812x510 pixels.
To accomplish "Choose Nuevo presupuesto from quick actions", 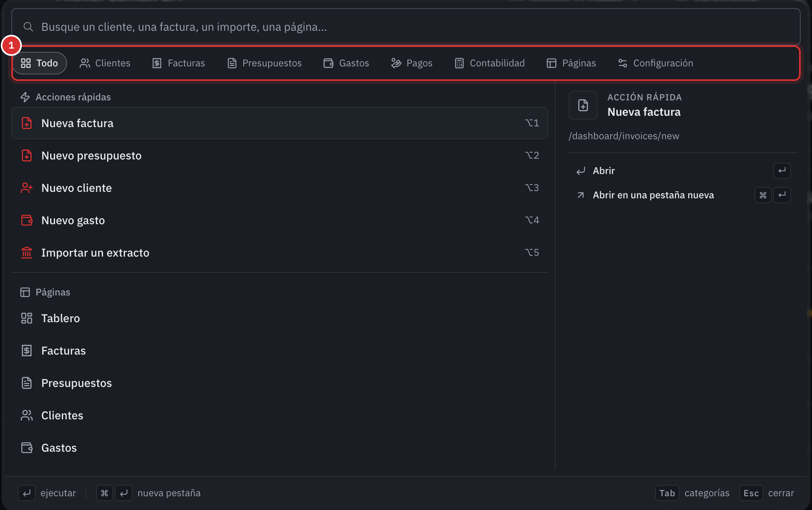I will tap(280, 155).
